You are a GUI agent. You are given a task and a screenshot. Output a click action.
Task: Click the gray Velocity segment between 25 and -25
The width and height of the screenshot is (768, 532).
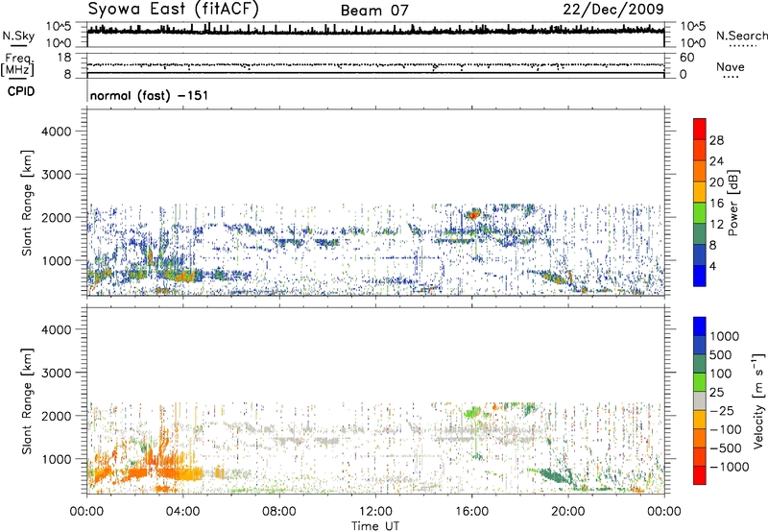pyautogui.click(x=700, y=400)
